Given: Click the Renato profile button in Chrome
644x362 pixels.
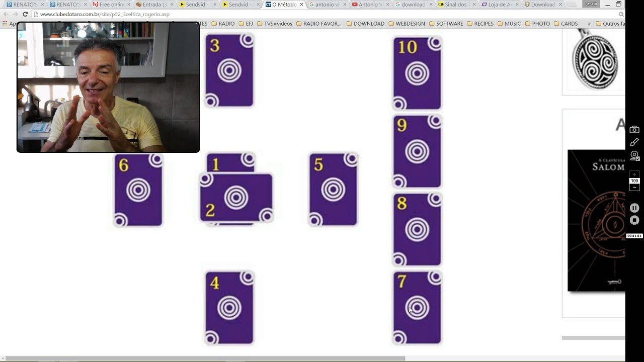Looking at the screenshot, I should coord(591,4).
